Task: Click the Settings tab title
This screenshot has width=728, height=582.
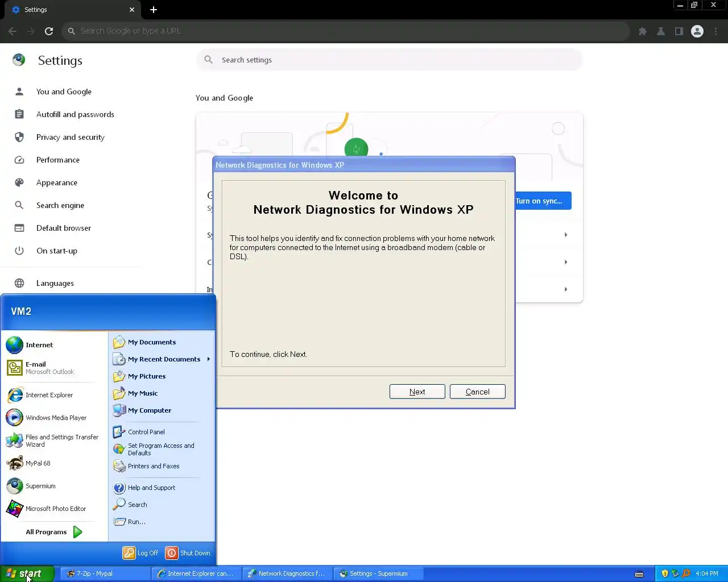Action: (x=36, y=10)
